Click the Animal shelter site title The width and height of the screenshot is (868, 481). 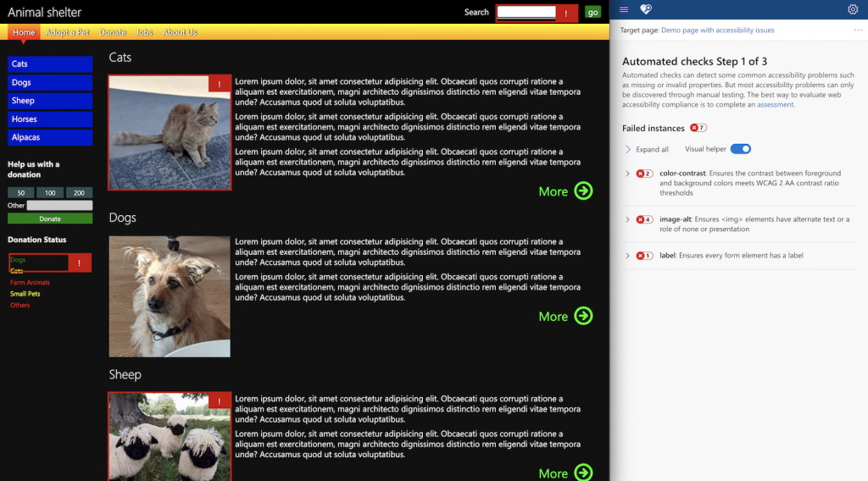(x=44, y=12)
